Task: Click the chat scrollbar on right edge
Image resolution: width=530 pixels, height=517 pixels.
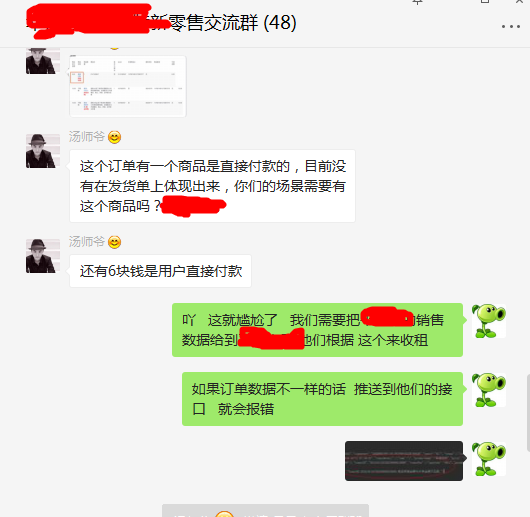Action: point(528,413)
